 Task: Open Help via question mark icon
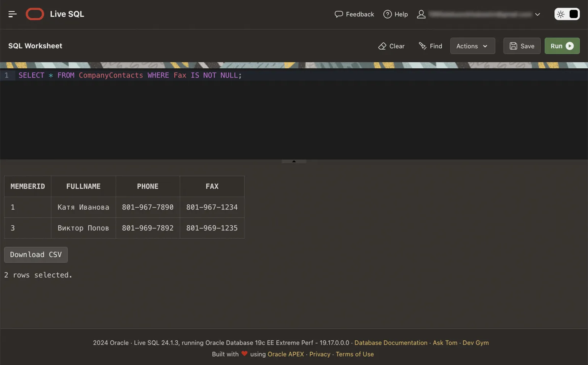point(387,14)
